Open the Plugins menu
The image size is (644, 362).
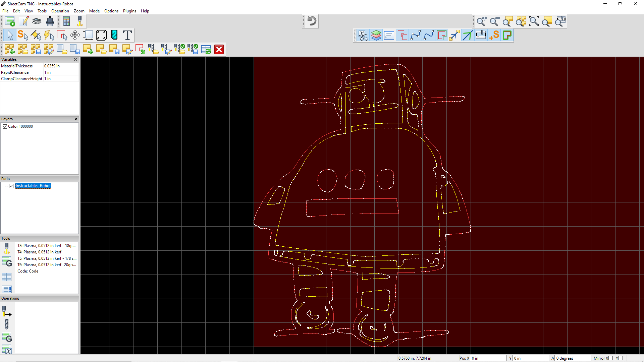pos(129,11)
